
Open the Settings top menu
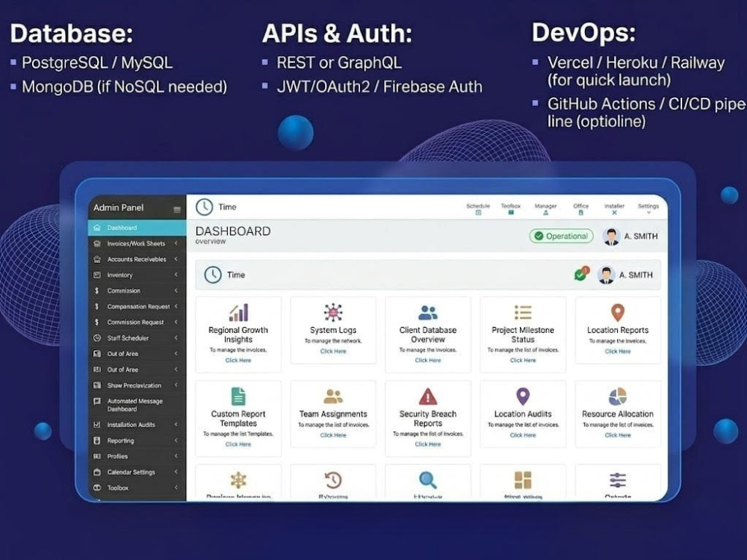click(x=648, y=209)
